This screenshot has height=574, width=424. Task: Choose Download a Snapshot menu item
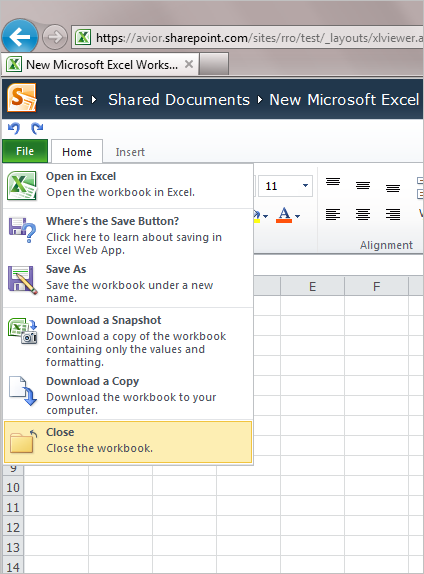click(128, 340)
